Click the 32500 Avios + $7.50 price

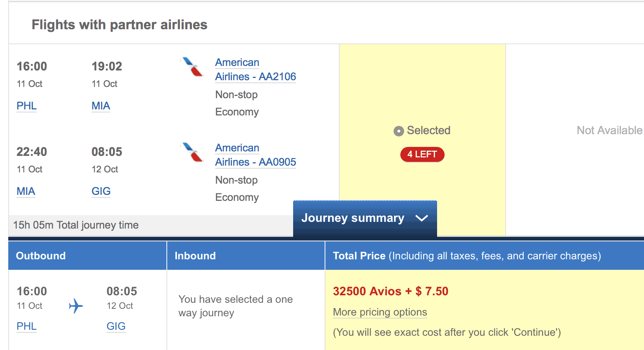pyautogui.click(x=390, y=291)
